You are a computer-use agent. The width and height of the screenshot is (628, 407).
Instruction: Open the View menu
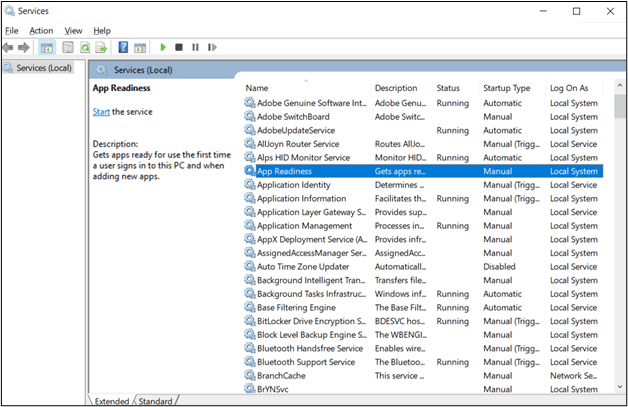pos(73,31)
